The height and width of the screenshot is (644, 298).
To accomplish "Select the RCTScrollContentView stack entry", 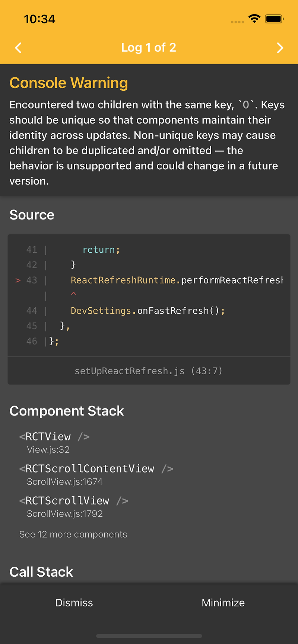I will (96, 474).
